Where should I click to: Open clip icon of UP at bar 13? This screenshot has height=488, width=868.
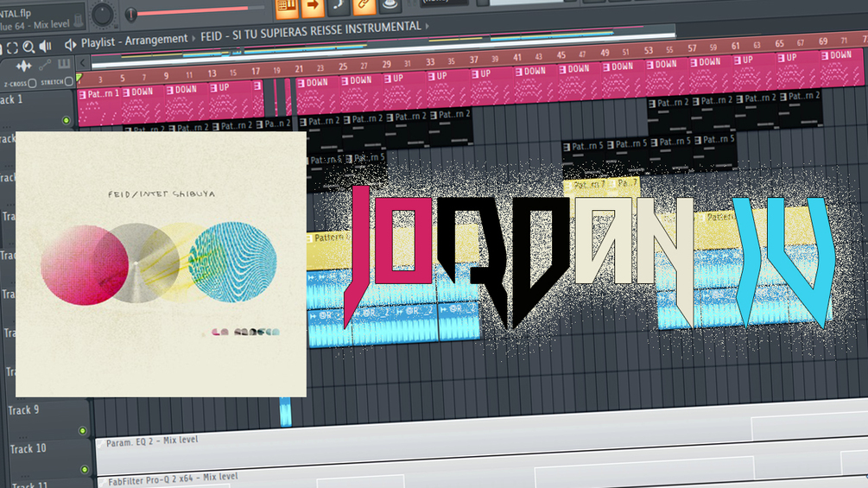[213, 88]
